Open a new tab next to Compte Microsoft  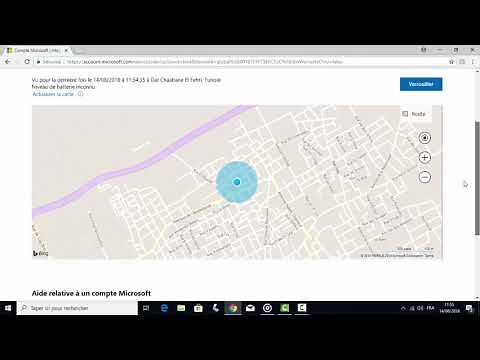(x=79, y=51)
